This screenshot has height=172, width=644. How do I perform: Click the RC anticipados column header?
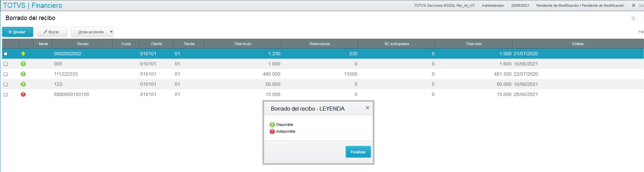click(397, 44)
